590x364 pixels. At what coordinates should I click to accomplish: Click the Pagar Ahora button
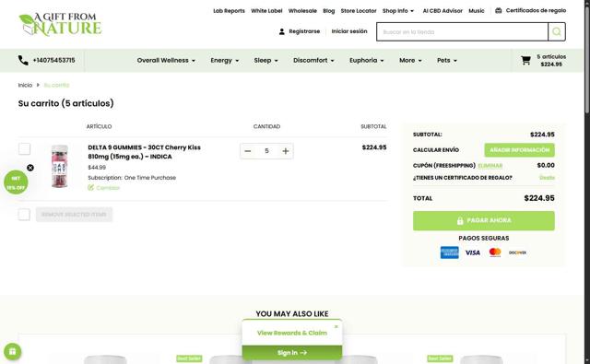click(483, 221)
